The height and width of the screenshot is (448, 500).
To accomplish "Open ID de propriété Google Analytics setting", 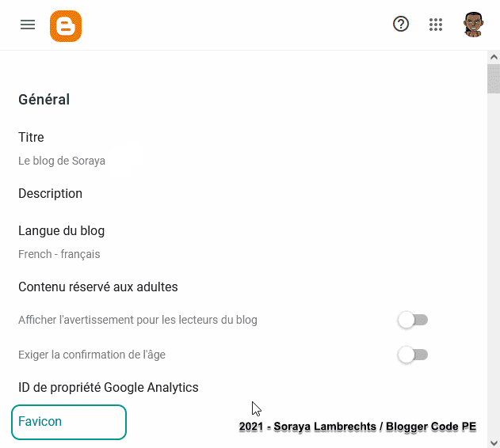I will point(109,388).
